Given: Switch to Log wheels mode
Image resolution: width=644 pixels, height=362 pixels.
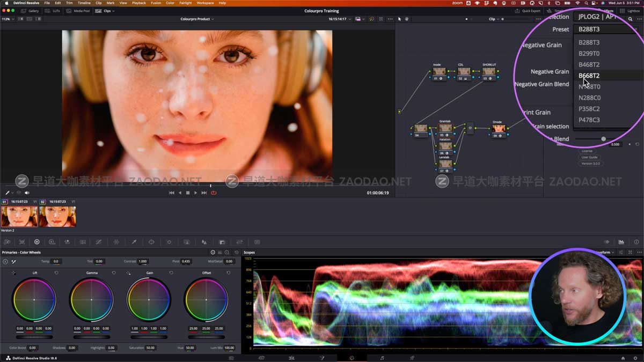Looking at the screenshot, I should 227,252.
